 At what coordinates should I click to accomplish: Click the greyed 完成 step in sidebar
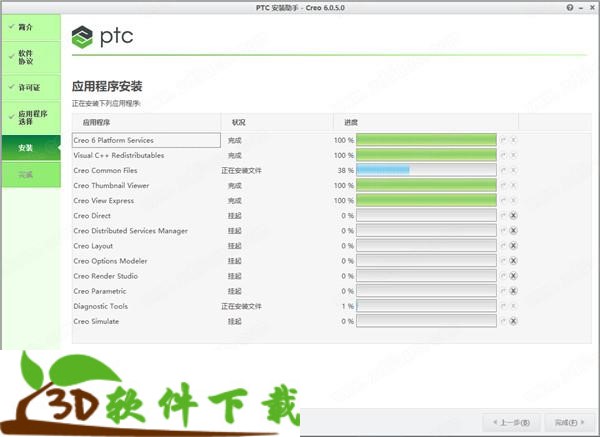coord(31,174)
